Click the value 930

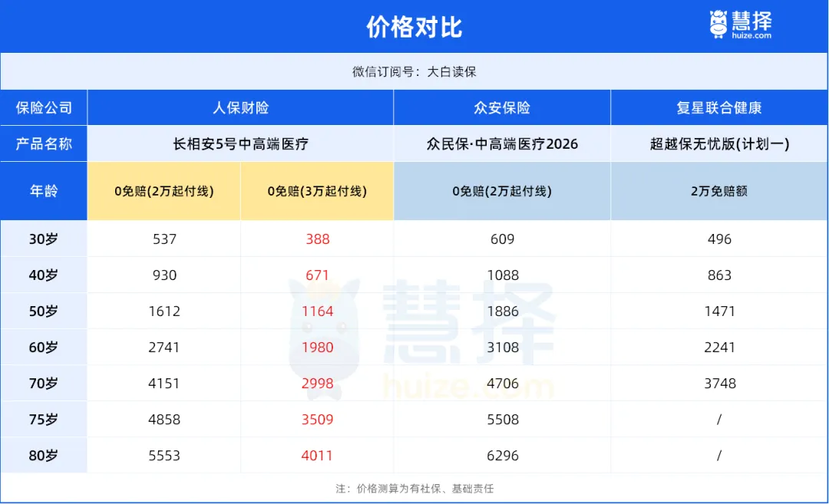pyautogui.click(x=164, y=275)
